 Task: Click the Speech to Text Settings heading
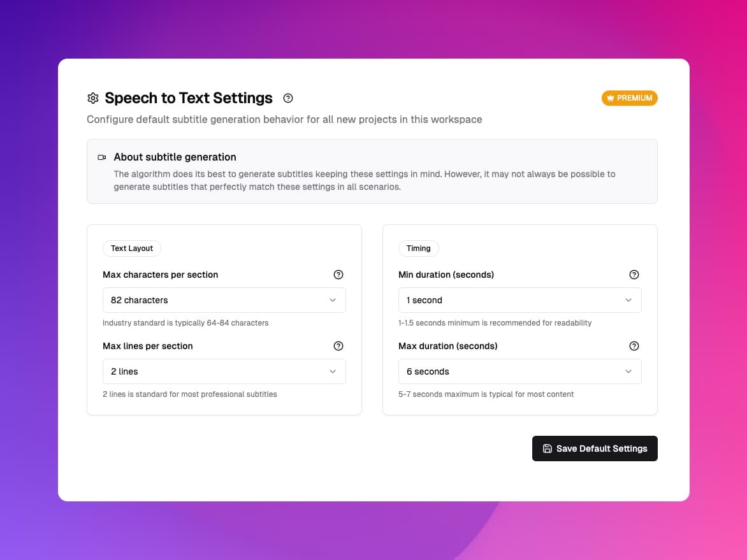189,97
